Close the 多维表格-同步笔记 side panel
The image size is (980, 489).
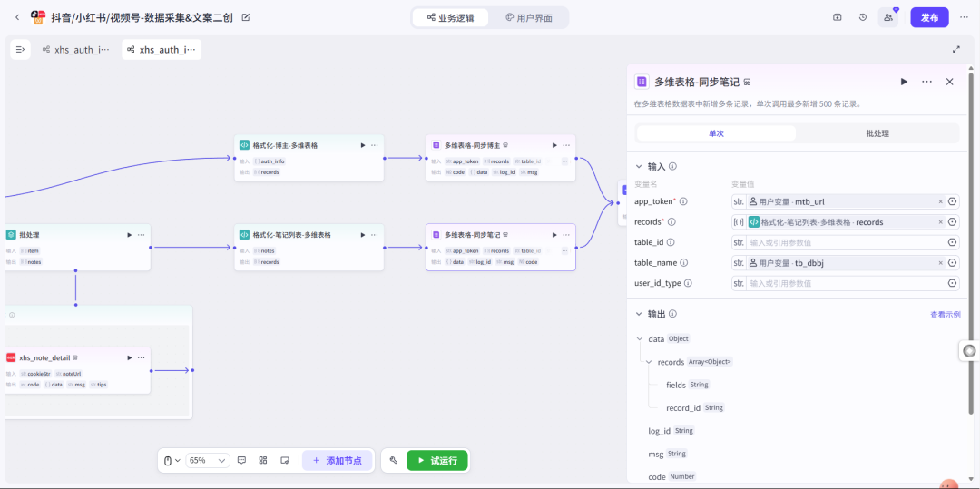click(949, 82)
